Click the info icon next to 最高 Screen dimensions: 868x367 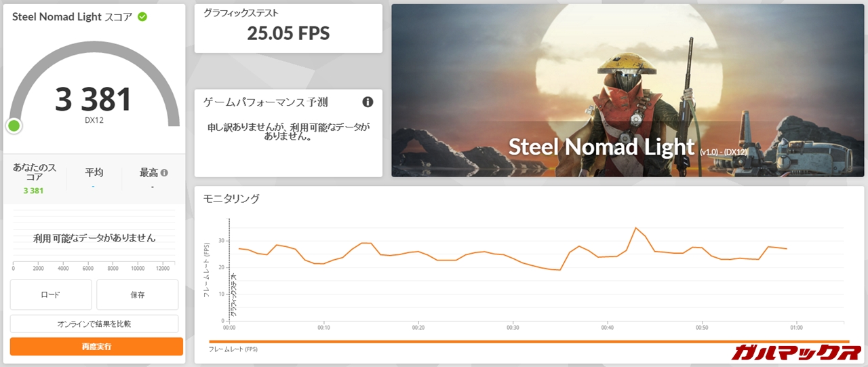(164, 173)
